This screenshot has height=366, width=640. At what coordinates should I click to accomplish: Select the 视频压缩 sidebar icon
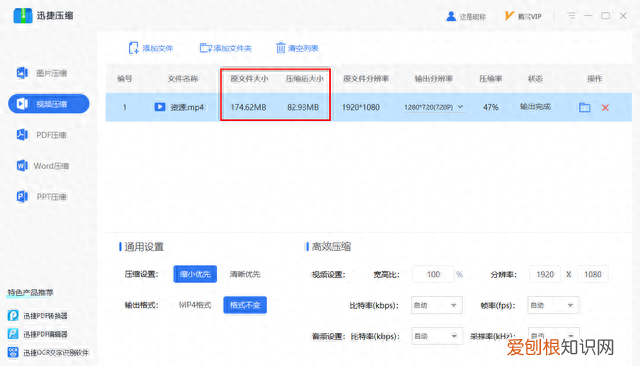22,104
